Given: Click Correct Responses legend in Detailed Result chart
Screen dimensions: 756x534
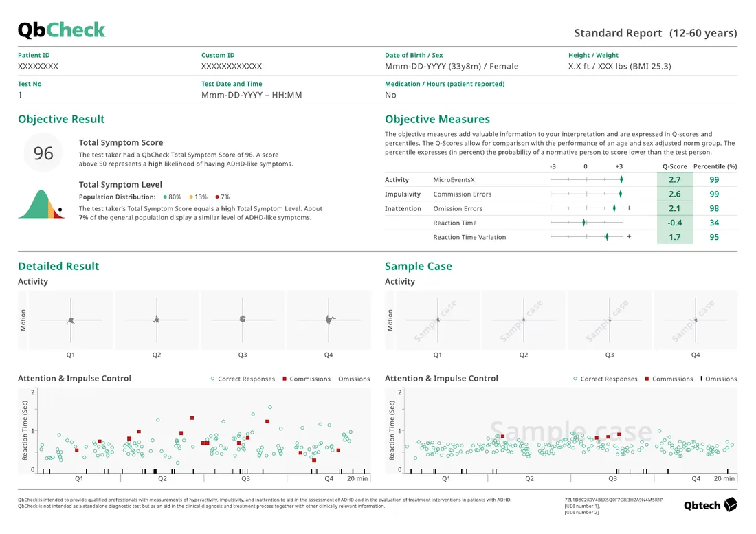Looking at the screenshot, I should (x=243, y=379).
